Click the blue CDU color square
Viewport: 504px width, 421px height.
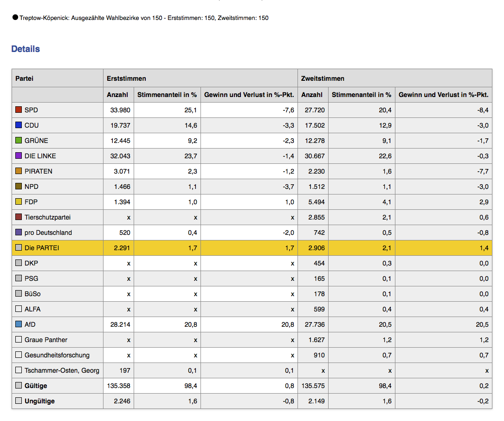click(x=19, y=125)
